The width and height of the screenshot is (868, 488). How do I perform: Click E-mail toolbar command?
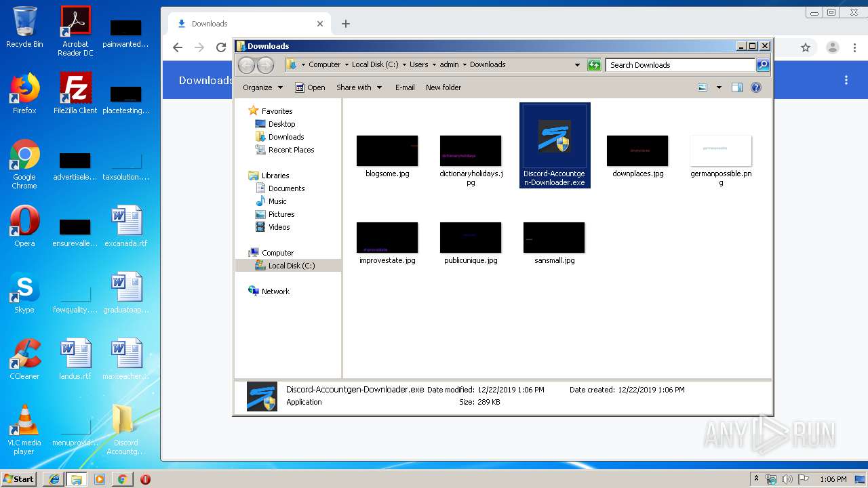[405, 87]
